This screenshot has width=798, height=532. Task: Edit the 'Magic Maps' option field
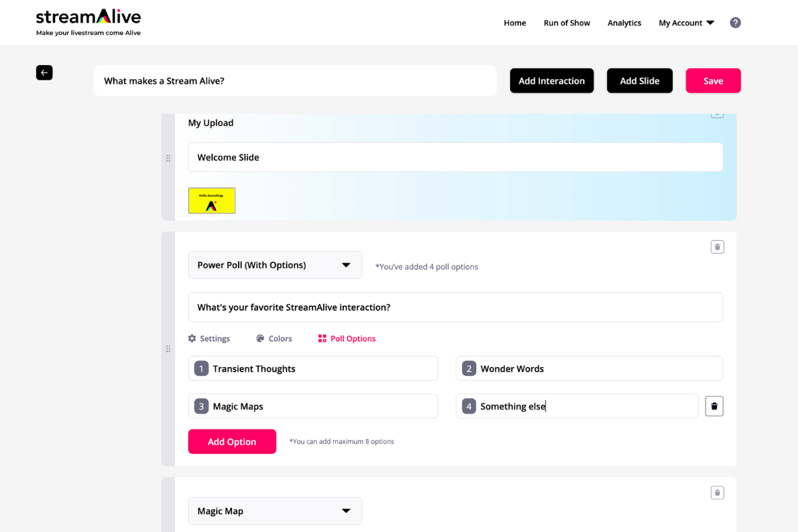click(313, 406)
